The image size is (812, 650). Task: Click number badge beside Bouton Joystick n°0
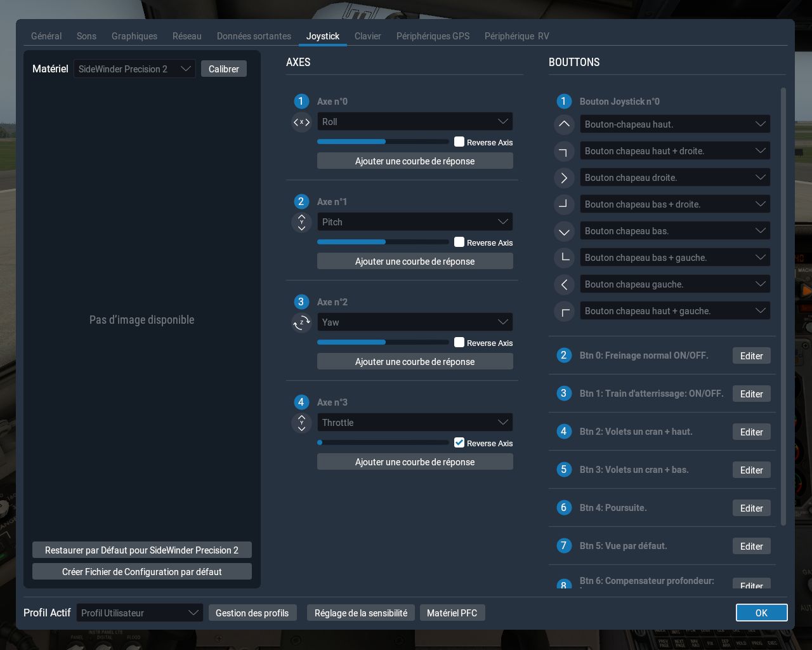pyautogui.click(x=564, y=101)
